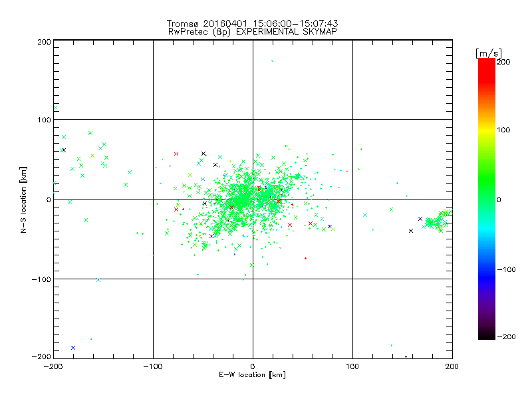
Task: Click the E-W axis tick label '-100'
Action: pyautogui.click(x=153, y=366)
